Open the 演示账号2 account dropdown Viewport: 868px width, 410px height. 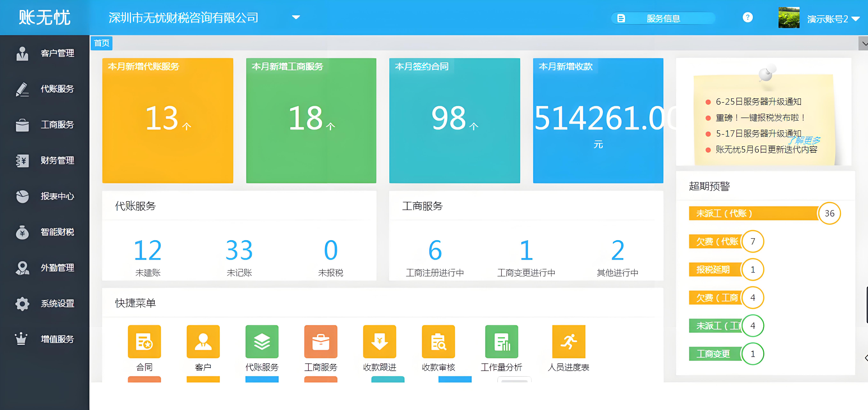point(833,19)
